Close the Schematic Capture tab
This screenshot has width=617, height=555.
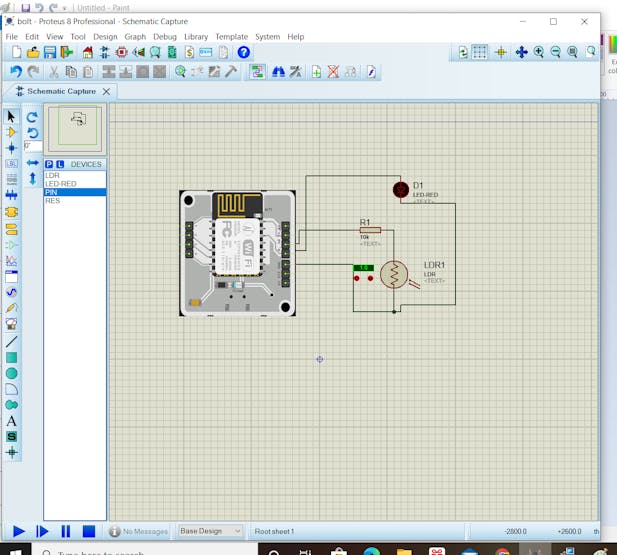coord(106,91)
